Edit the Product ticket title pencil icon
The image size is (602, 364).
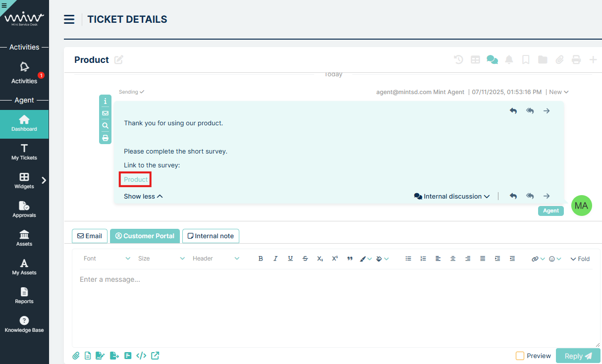(x=119, y=60)
